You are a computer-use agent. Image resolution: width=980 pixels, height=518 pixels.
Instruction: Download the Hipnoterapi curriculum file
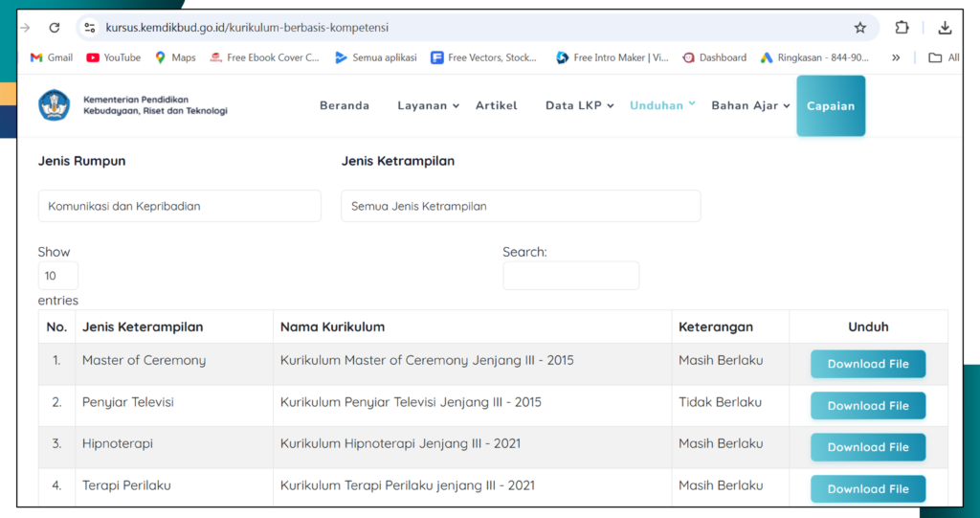click(867, 447)
